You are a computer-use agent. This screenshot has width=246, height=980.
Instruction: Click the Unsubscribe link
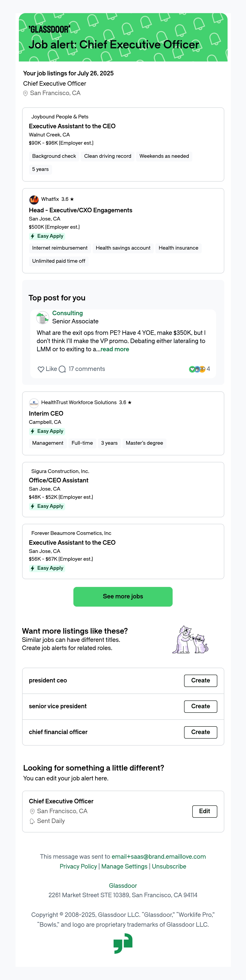click(x=169, y=866)
